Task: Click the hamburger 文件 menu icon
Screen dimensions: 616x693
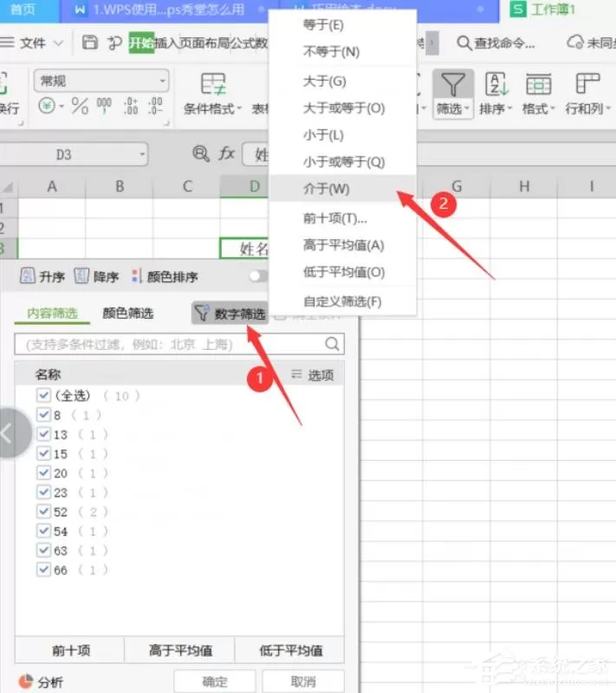Action: click(7, 42)
